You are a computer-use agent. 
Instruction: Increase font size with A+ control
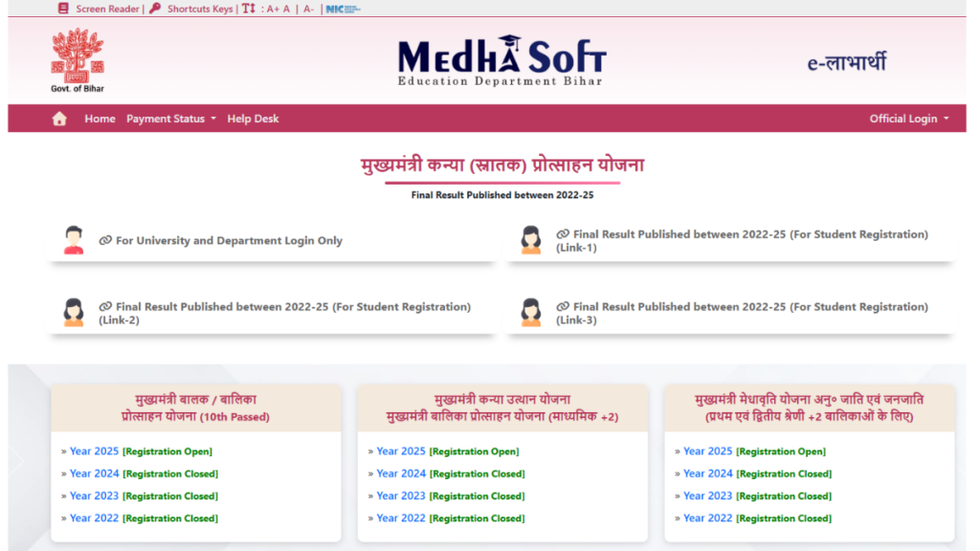[x=272, y=9]
